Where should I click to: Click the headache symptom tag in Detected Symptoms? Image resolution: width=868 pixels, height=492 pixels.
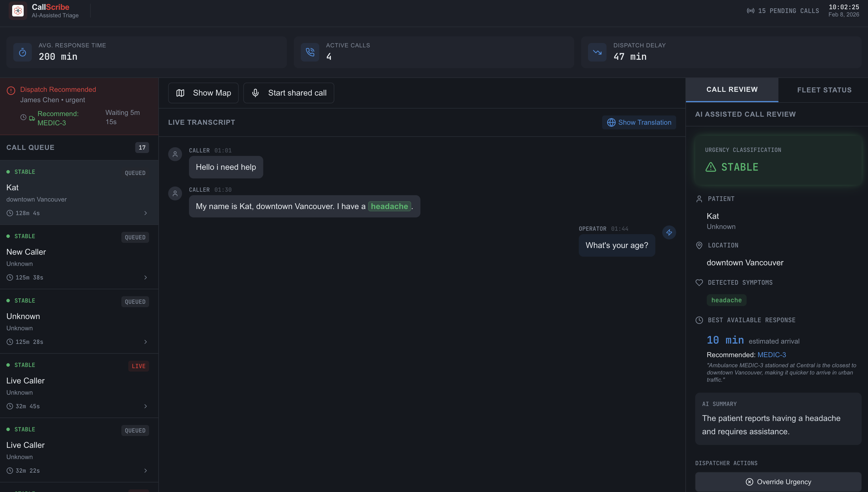726,300
